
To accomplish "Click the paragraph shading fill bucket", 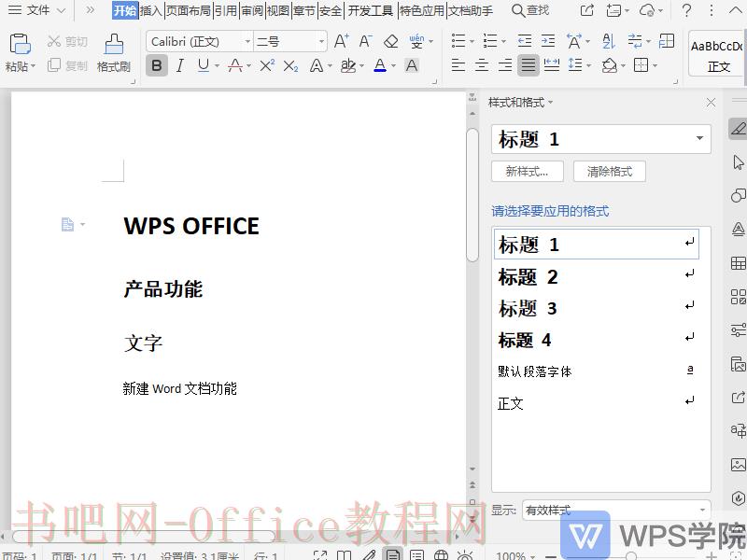I will (610, 64).
